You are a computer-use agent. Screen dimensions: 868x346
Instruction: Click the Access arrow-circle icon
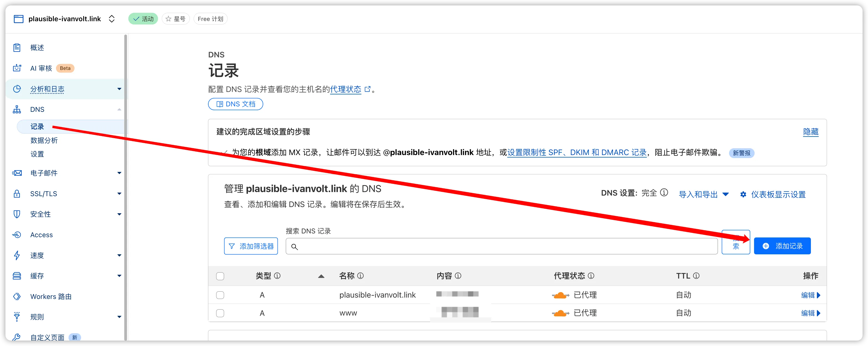coord(17,235)
